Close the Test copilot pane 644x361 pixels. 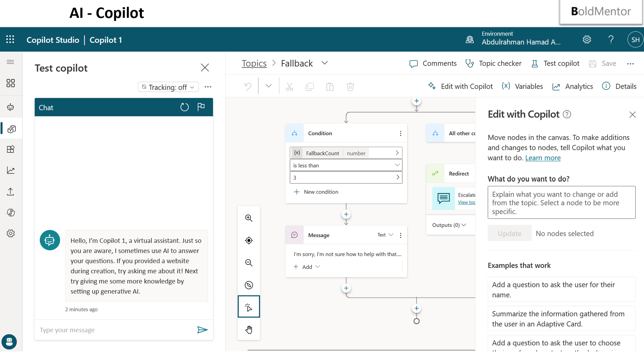pos(205,68)
